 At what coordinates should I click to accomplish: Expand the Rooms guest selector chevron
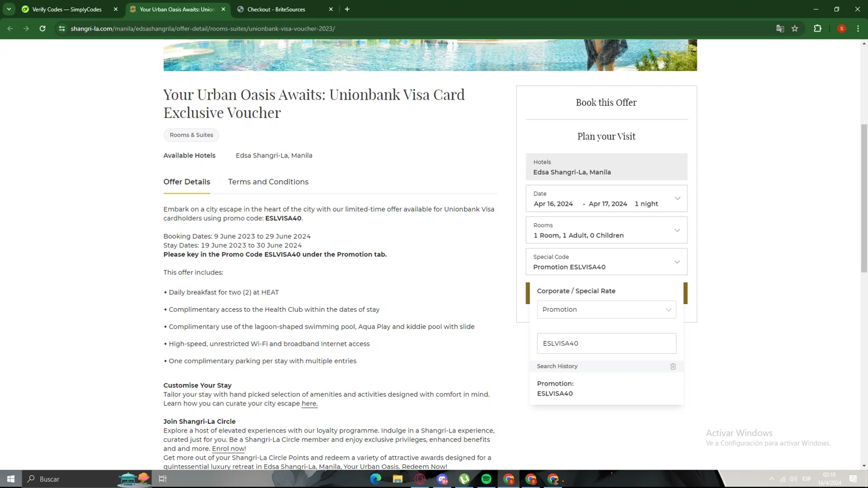677,230
